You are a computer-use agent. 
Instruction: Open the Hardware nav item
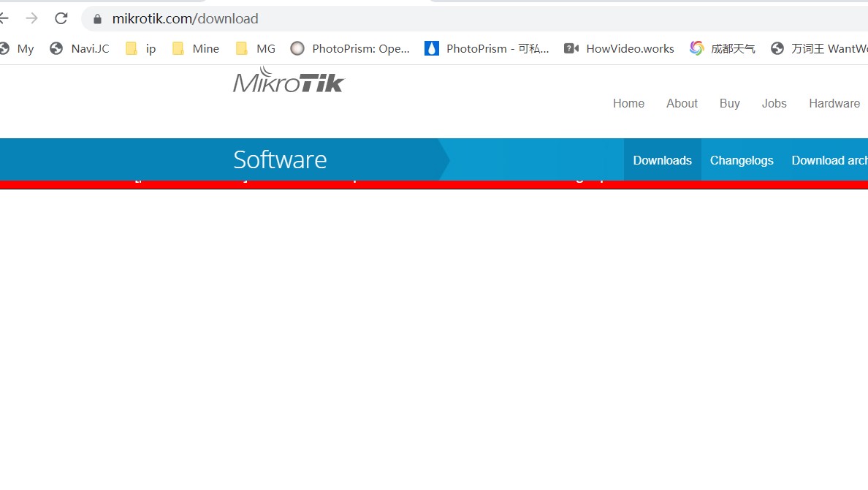[834, 104]
